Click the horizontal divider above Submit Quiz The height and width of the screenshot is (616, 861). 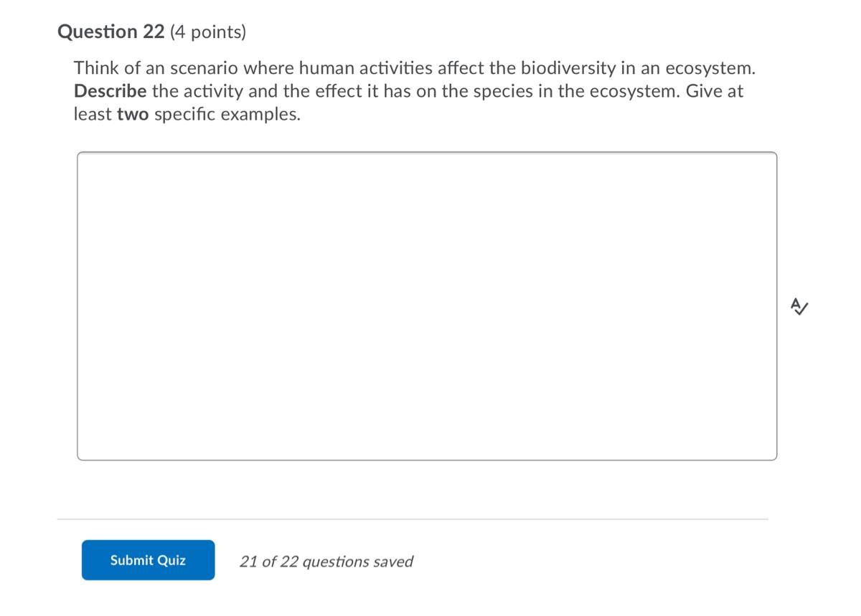413,519
